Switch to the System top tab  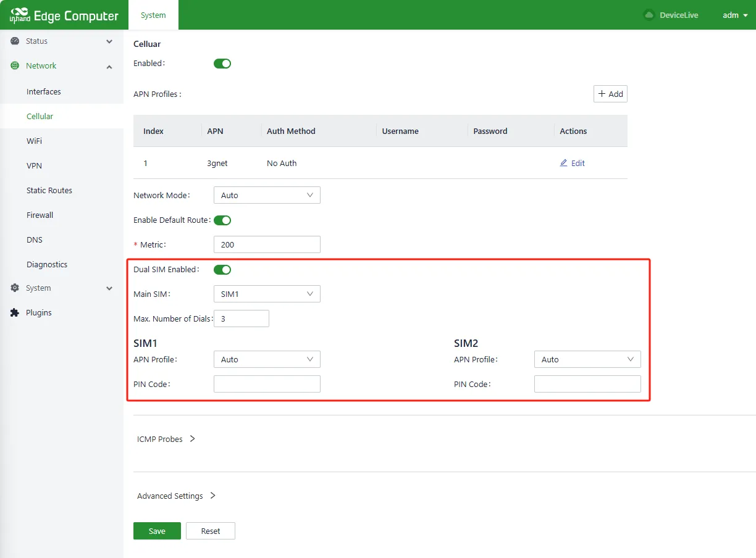pos(153,15)
